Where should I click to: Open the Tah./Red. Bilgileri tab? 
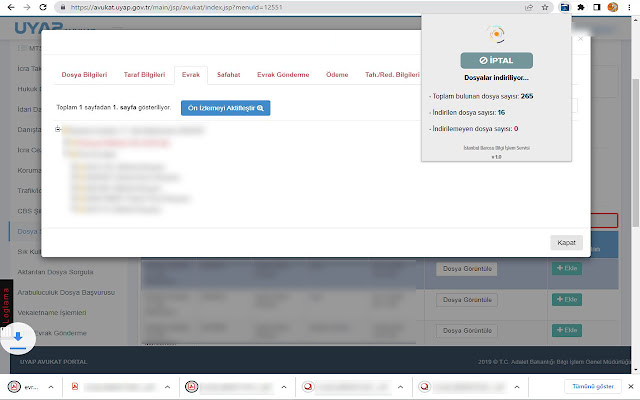(392, 75)
